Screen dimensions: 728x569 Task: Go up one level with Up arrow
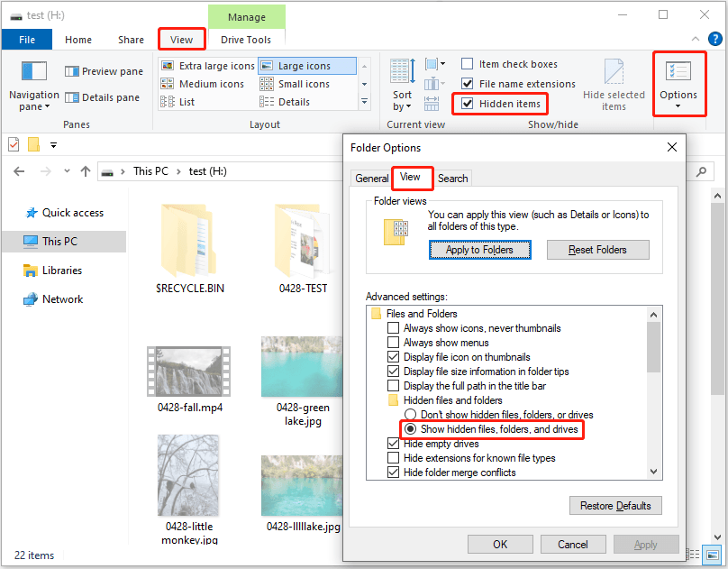pos(86,171)
